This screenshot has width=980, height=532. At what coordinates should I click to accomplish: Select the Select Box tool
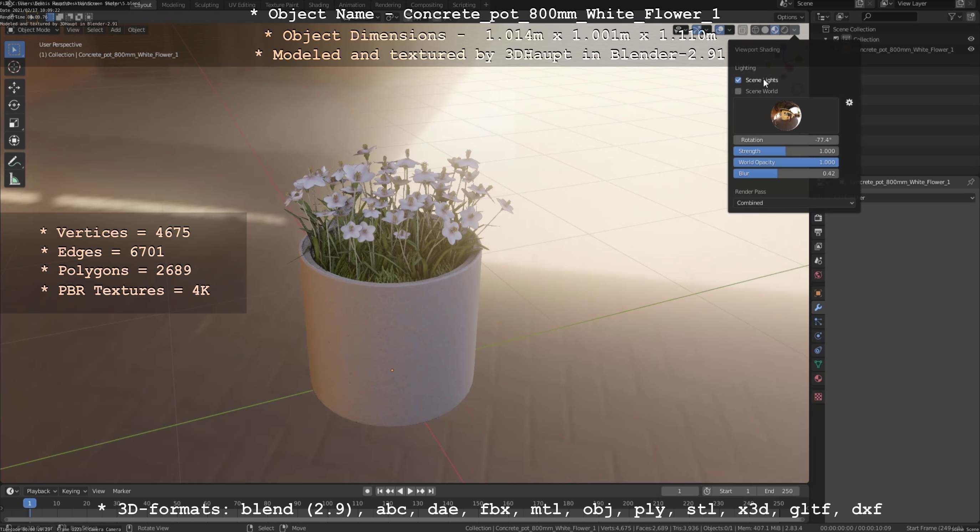click(x=15, y=50)
